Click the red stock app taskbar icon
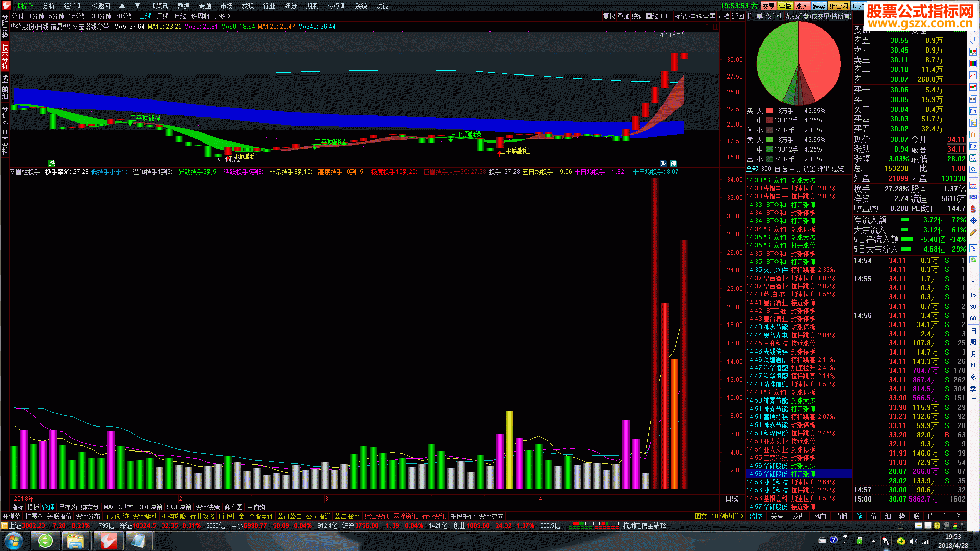The height and width of the screenshot is (551, 980). [108, 541]
